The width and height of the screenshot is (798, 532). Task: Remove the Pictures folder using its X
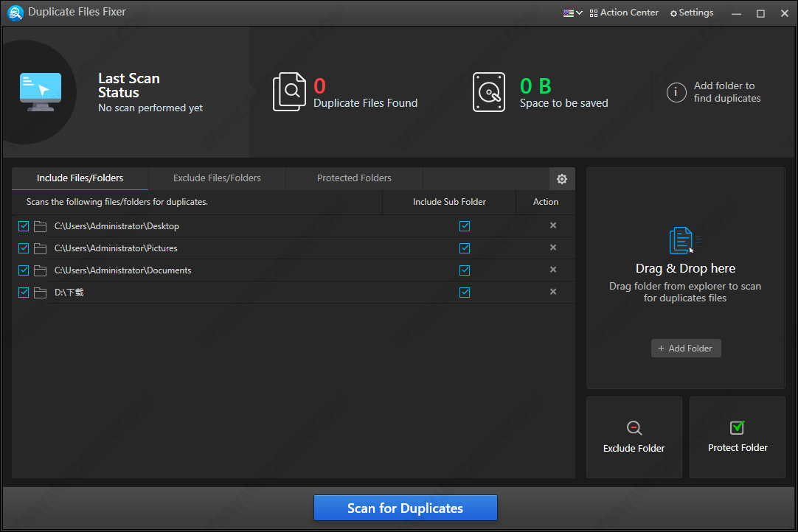point(553,248)
